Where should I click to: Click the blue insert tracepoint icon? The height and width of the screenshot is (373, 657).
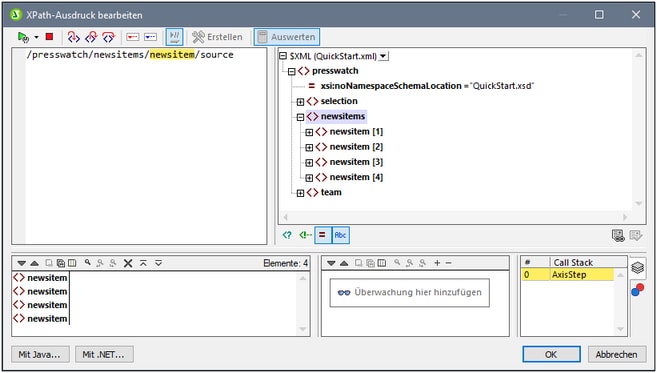[150, 37]
